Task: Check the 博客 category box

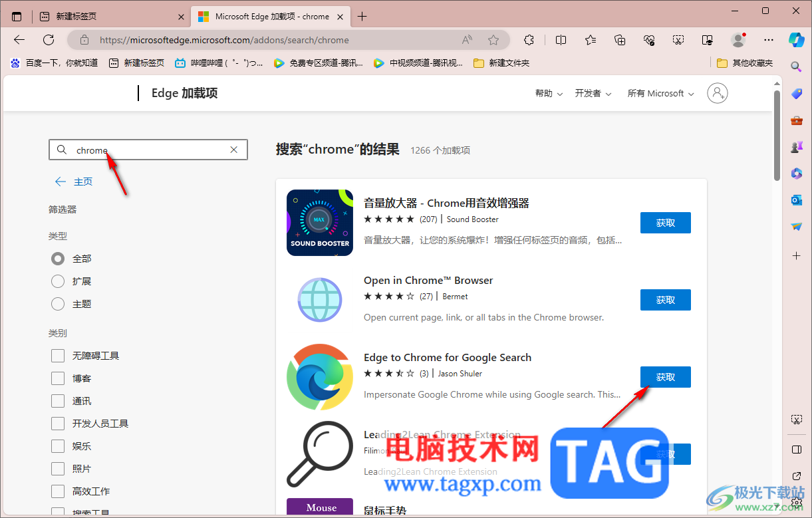Action: pyautogui.click(x=58, y=378)
